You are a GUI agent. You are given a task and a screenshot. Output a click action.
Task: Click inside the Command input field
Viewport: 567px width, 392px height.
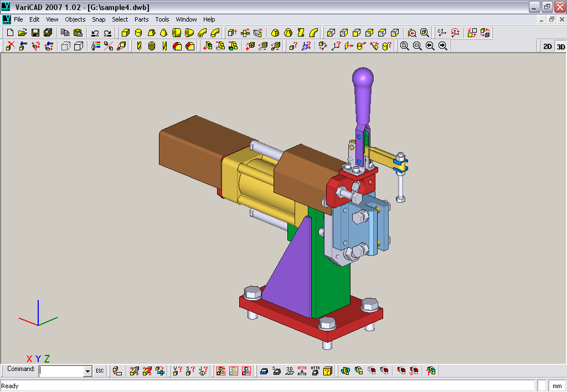coord(61,372)
